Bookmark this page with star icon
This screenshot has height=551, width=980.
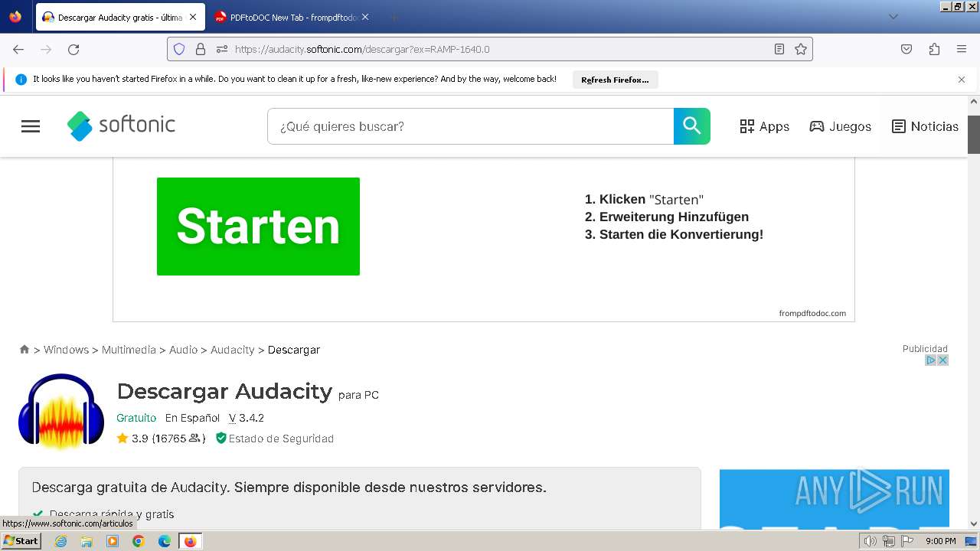point(801,49)
